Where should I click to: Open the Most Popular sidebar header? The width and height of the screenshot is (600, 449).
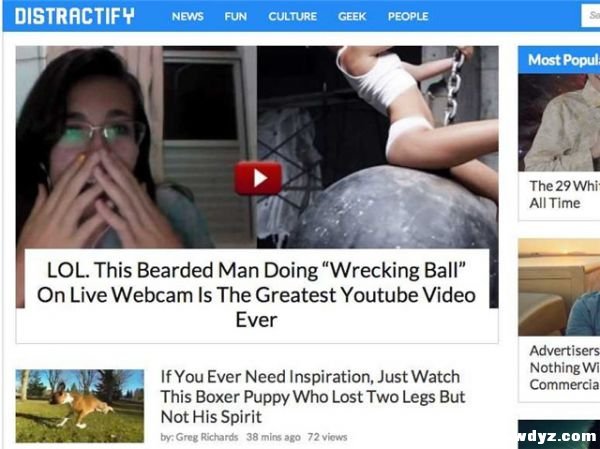click(x=559, y=60)
